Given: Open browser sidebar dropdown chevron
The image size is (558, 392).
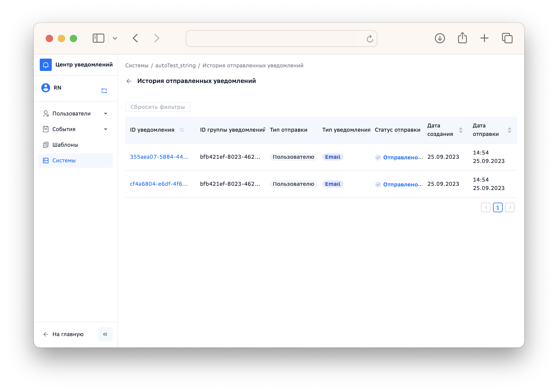Looking at the screenshot, I should pyautogui.click(x=115, y=38).
